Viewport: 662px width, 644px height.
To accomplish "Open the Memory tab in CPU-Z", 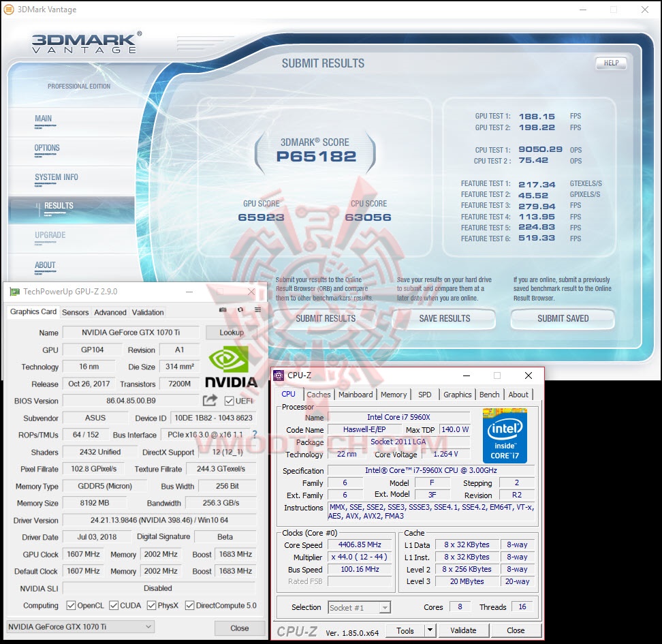I will coord(394,395).
